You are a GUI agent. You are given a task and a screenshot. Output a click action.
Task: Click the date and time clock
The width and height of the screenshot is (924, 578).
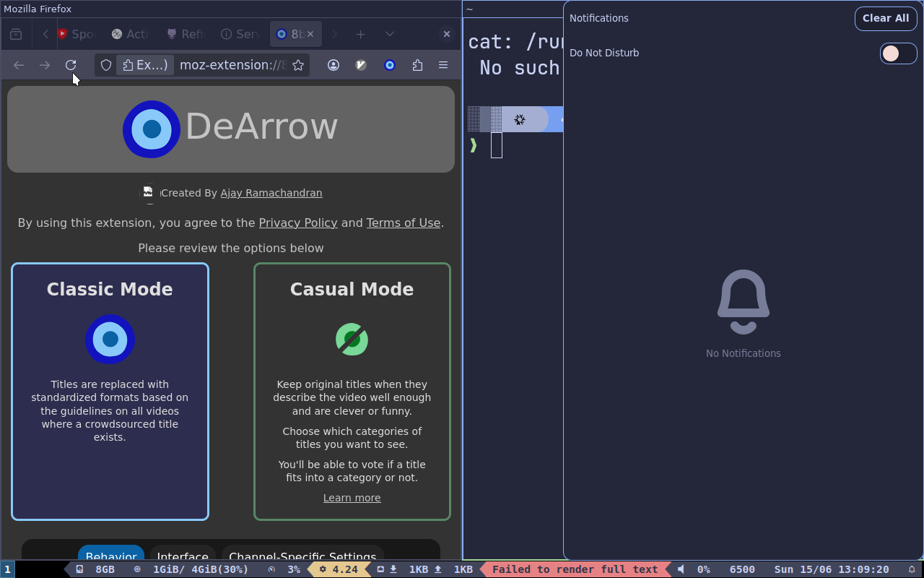(x=832, y=569)
